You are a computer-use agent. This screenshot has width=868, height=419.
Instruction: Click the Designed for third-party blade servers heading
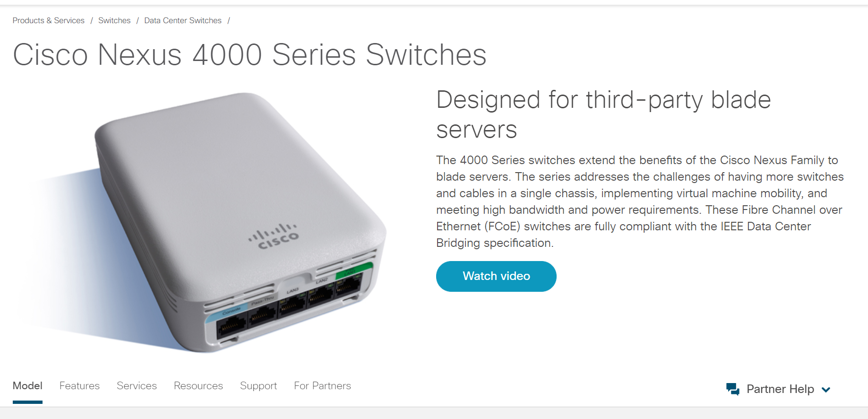[x=603, y=114]
